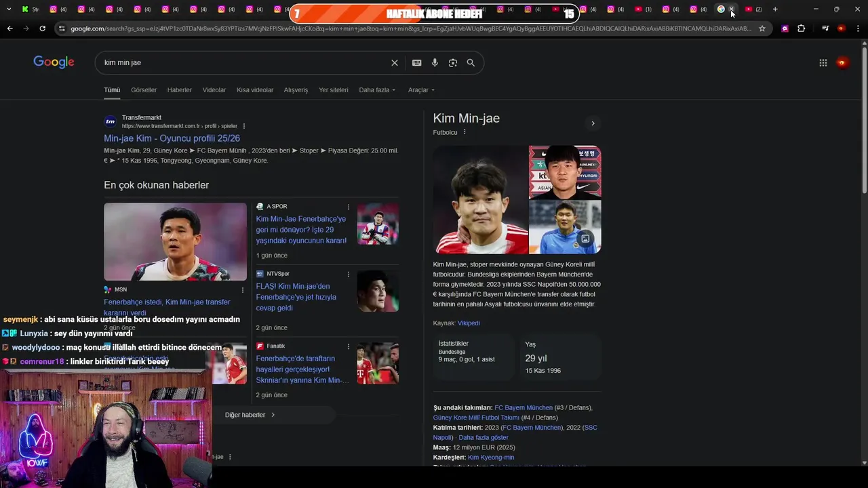Viewport: 868px width, 488px height.
Task: Open the A SPOR article options menu
Action: point(349,207)
